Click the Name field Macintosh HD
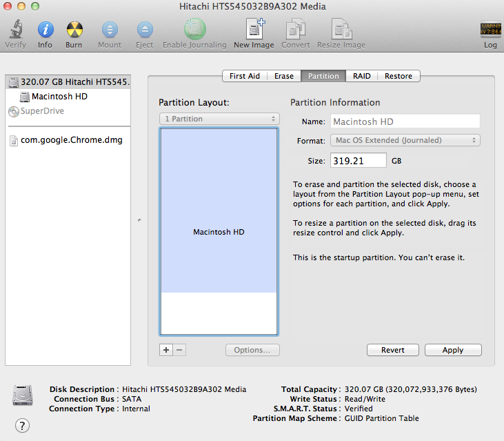The height and width of the screenshot is (441, 504). (x=405, y=121)
